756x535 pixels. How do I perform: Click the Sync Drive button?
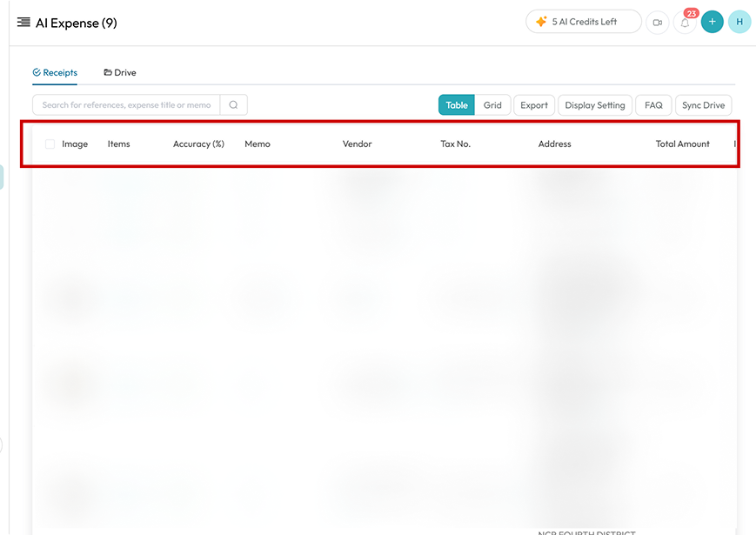703,105
